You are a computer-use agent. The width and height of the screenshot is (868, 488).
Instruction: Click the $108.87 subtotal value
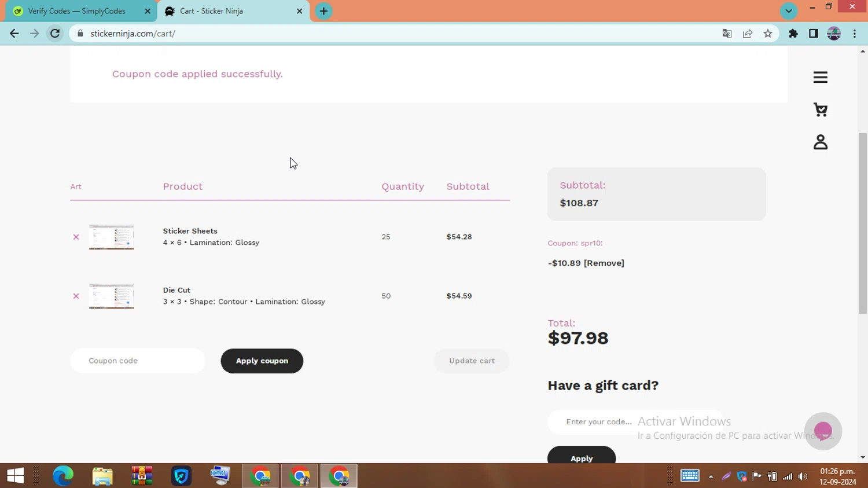[x=579, y=203]
